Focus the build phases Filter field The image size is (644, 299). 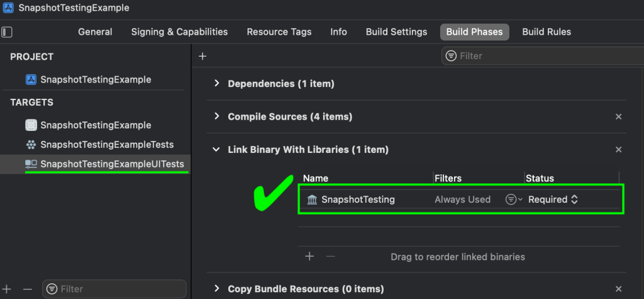pyautogui.click(x=543, y=56)
